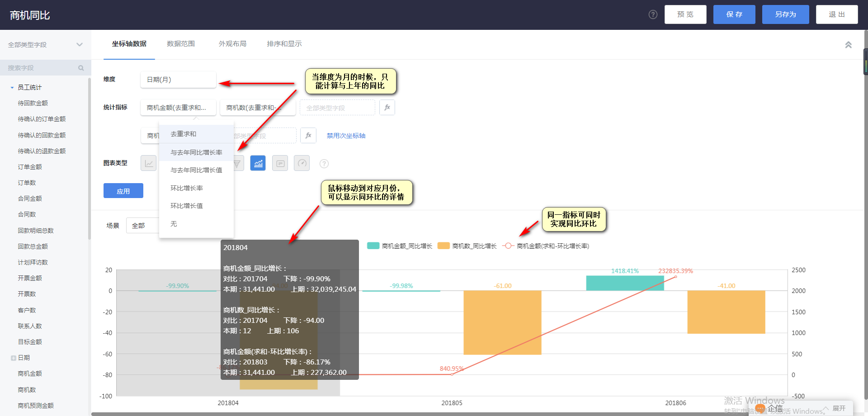Select the combined bar-line chart type icon
The image size is (868, 416).
[258, 163]
